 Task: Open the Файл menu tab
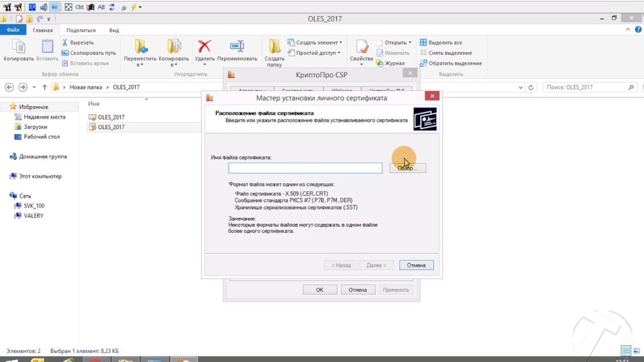[13, 30]
